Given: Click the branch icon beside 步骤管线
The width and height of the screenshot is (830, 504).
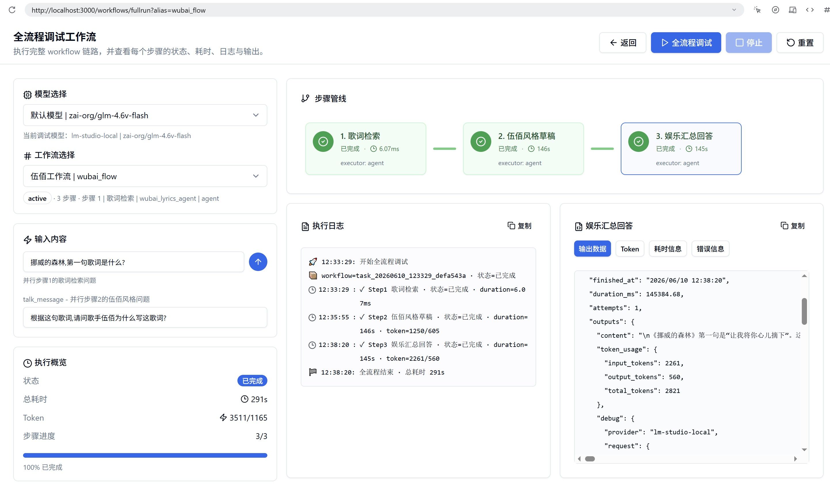Looking at the screenshot, I should [x=305, y=98].
